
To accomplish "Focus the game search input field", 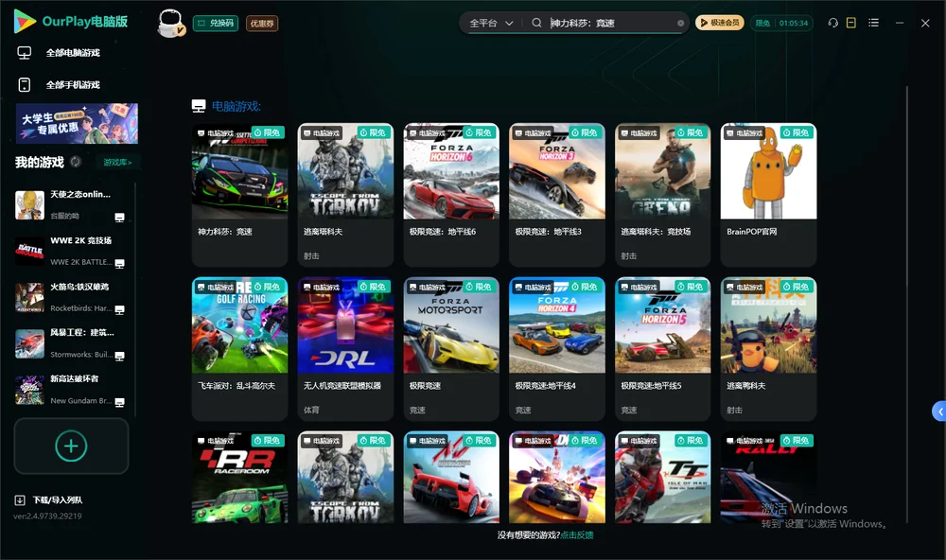I will 610,23.
